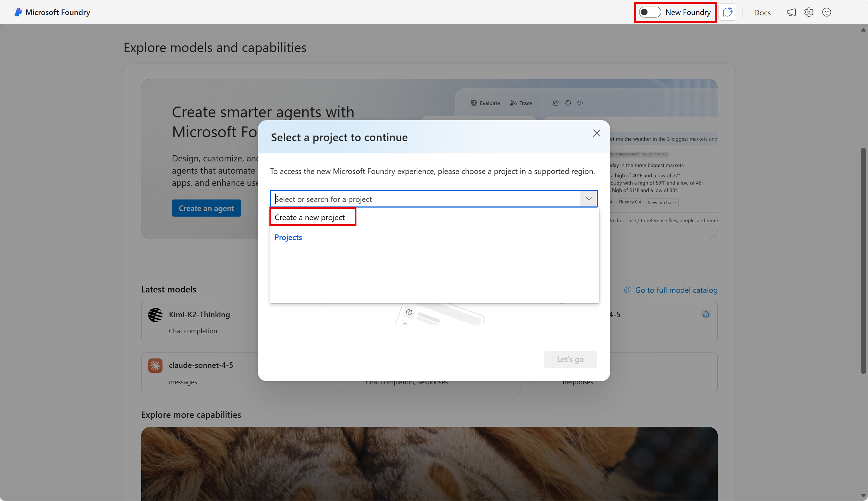Open run history via clock icon
The height and width of the screenshot is (501, 868).
click(x=568, y=103)
